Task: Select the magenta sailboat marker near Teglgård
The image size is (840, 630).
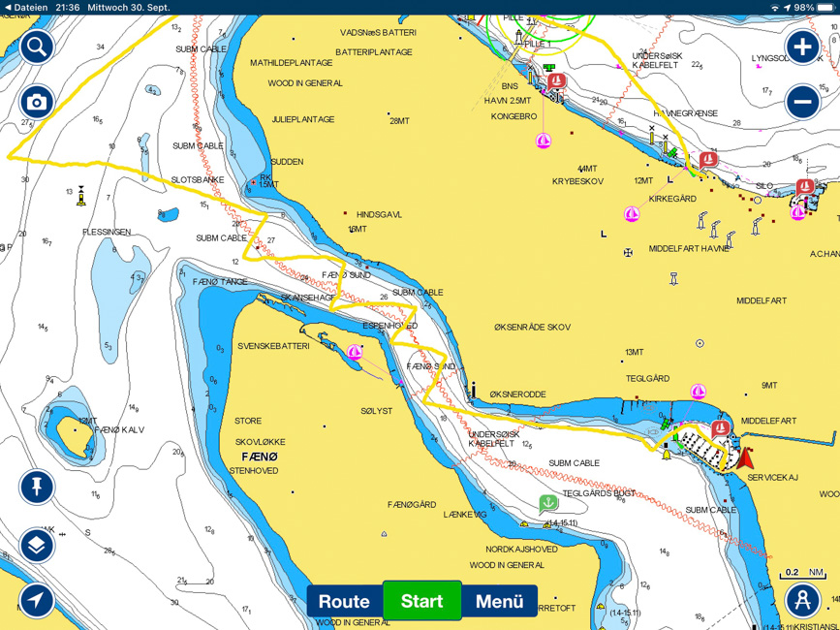Action: 698,392
